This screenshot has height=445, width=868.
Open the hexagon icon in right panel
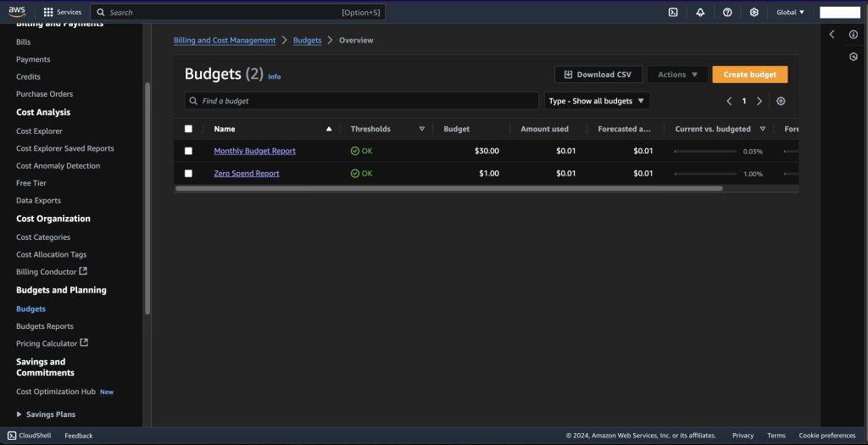pos(853,57)
